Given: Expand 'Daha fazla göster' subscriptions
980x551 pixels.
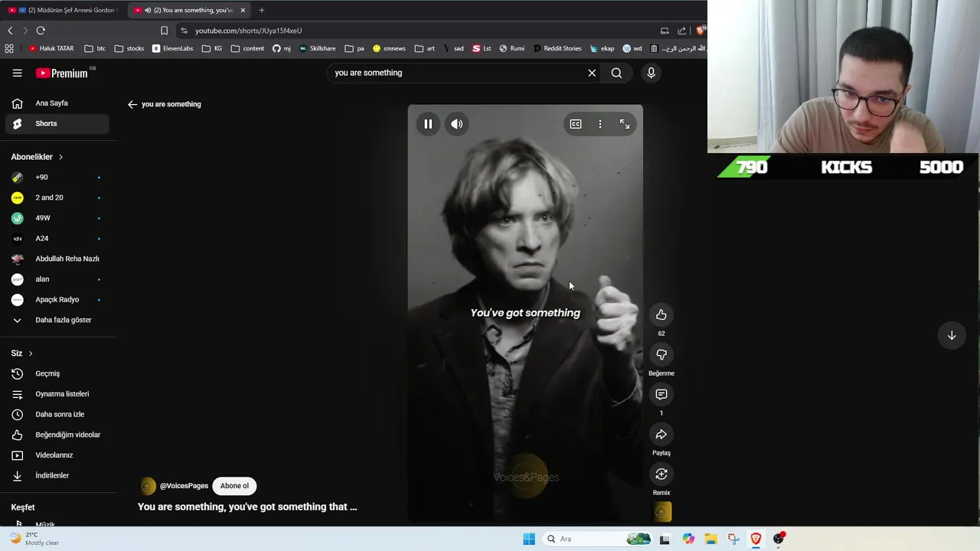Looking at the screenshot, I should pyautogui.click(x=57, y=320).
